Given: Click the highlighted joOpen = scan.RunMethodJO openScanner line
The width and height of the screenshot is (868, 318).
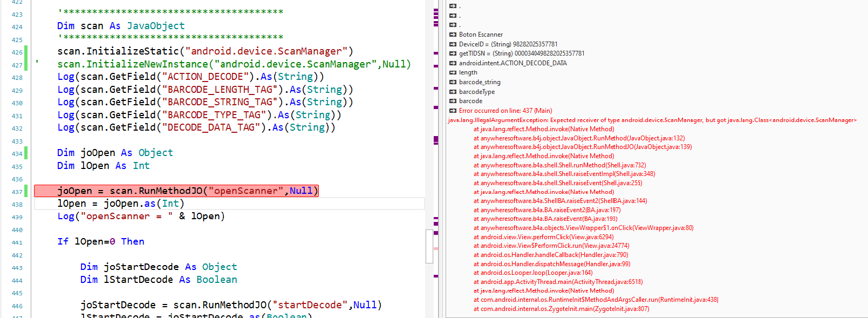Looking at the screenshot, I should (x=176, y=191).
